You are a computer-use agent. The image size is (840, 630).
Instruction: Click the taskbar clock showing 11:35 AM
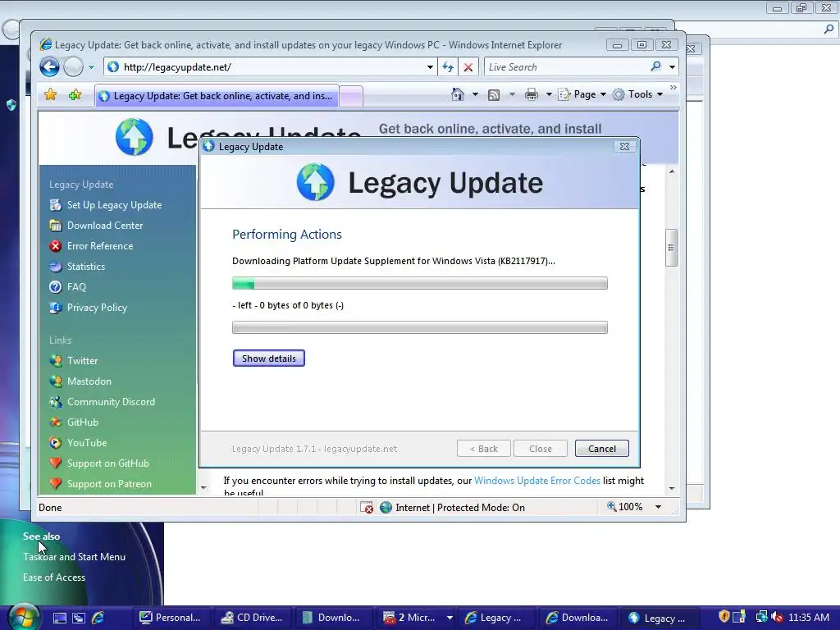coord(809,617)
